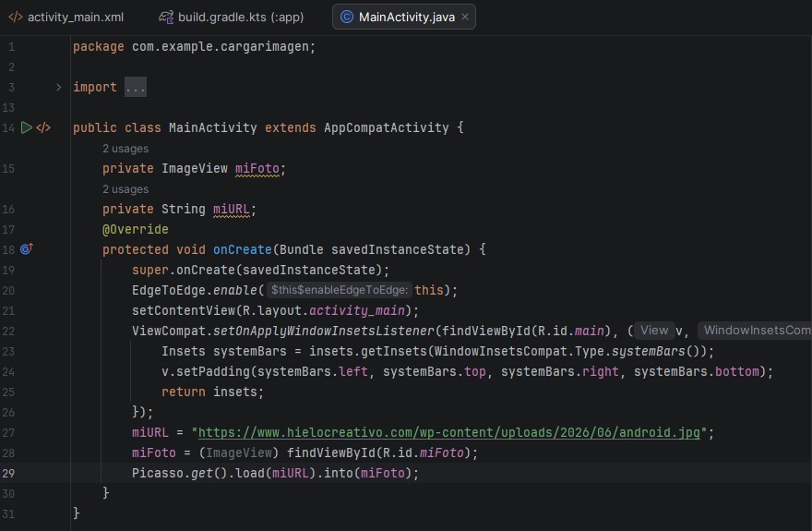The width and height of the screenshot is (812, 531).
Task: Open the build.gradle.kts (:app) tab
Action: pos(232,18)
